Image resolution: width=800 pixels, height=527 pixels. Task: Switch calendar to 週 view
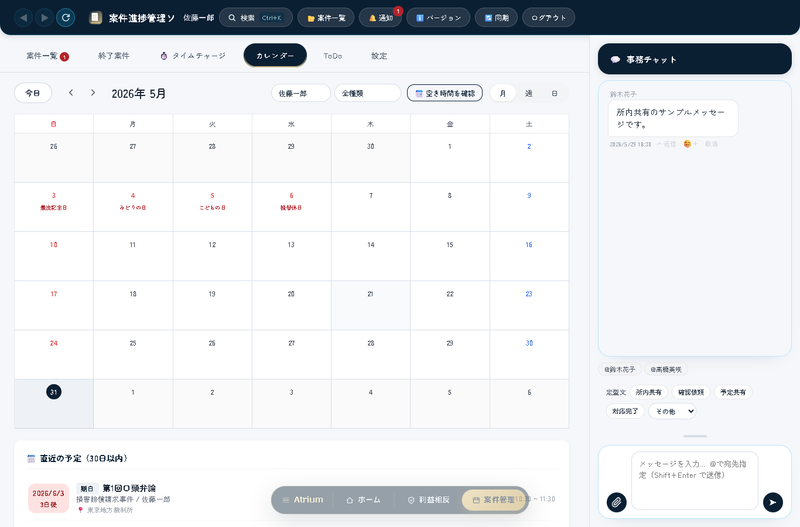tap(529, 93)
